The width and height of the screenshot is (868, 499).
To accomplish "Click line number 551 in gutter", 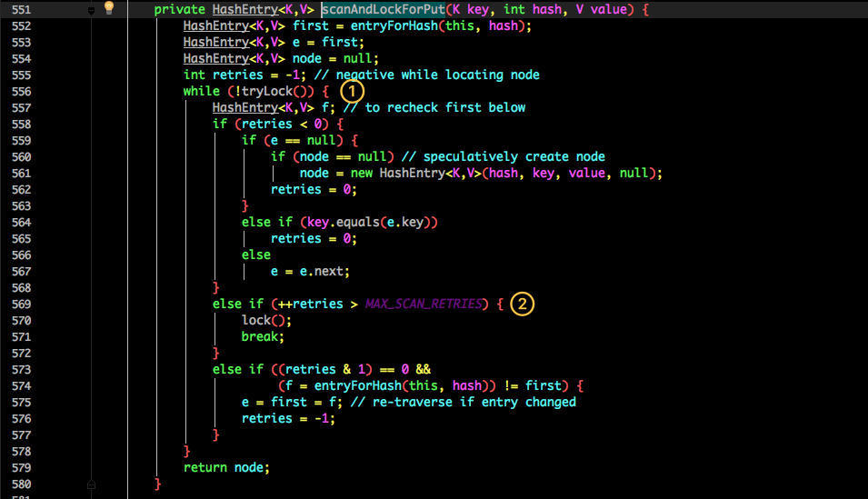I will point(22,9).
